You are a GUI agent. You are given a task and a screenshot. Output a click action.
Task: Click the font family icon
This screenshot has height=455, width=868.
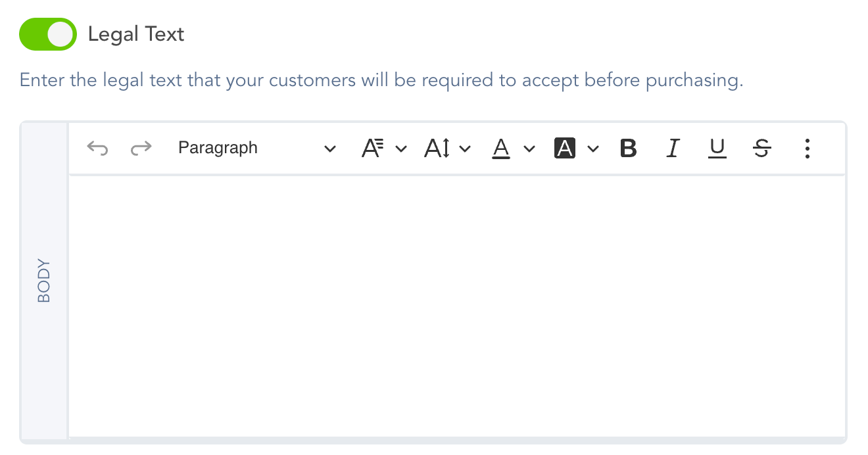pos(373,149)
